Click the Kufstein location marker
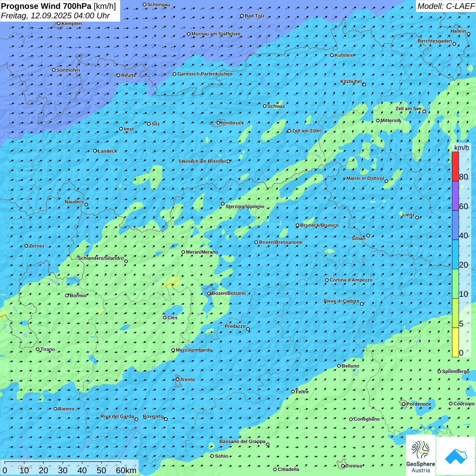The width and height of the screenshot is (476, 476). pos(332,55)
